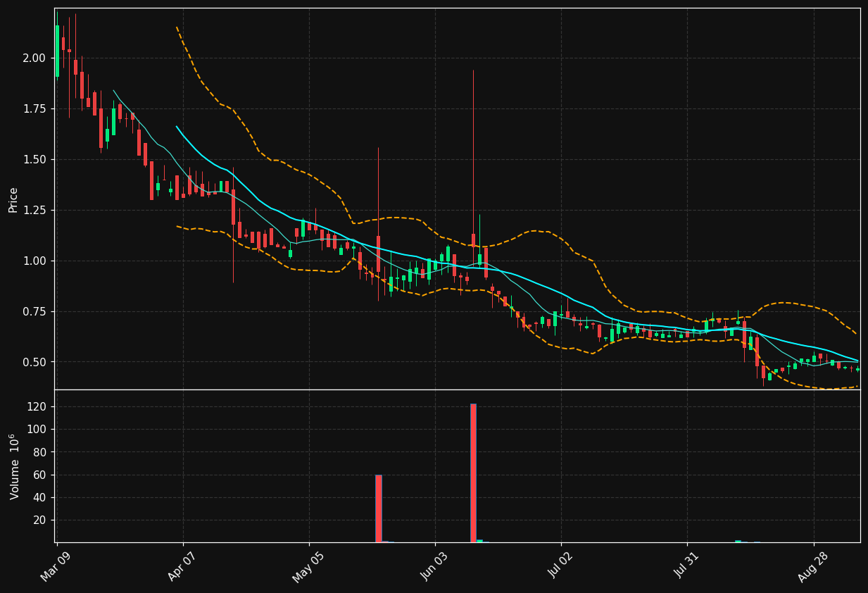868x593 pixels.
Task: Click the 1.25 price axis label
Action: [34, 210]
